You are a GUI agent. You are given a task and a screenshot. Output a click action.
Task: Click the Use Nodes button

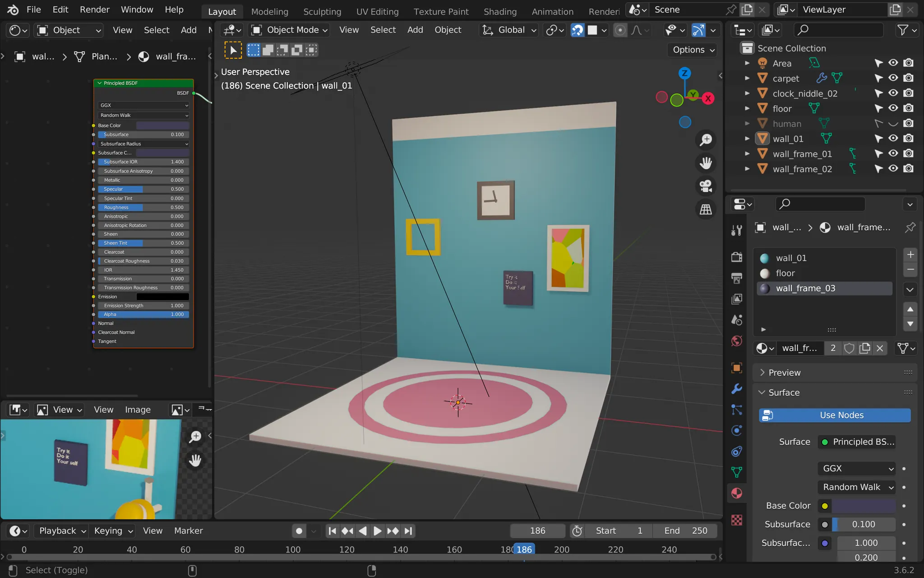tap(835, 415)
